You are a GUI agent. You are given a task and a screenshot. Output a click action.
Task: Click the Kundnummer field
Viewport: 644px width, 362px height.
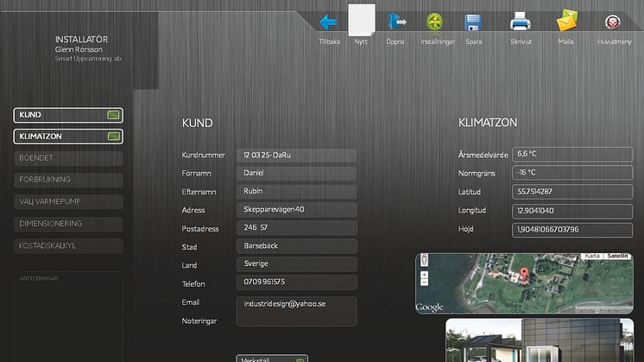tap(297, 156)
